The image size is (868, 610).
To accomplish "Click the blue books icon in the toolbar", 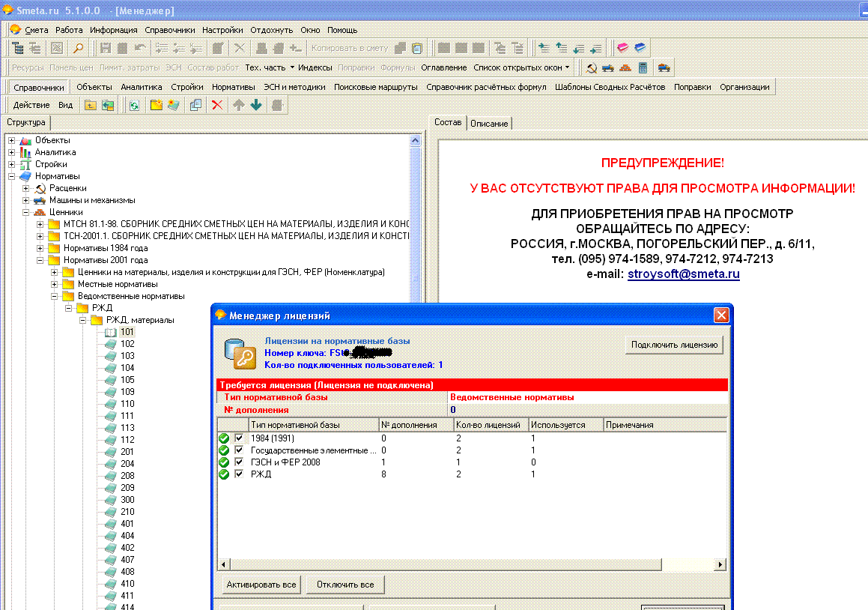I will pos(640,48).
